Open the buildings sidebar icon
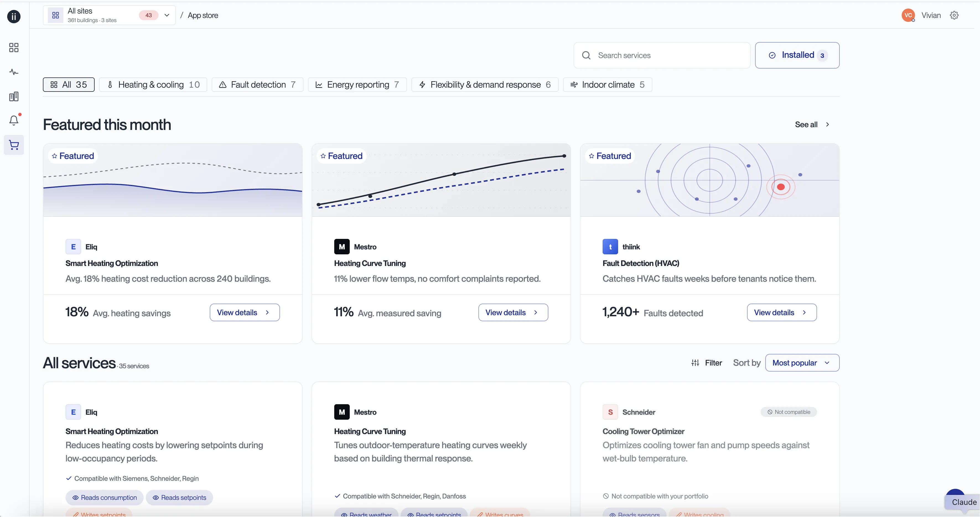The height and width of the screenshot is (517, 980). pyautogui.click(x=14, y=96)
